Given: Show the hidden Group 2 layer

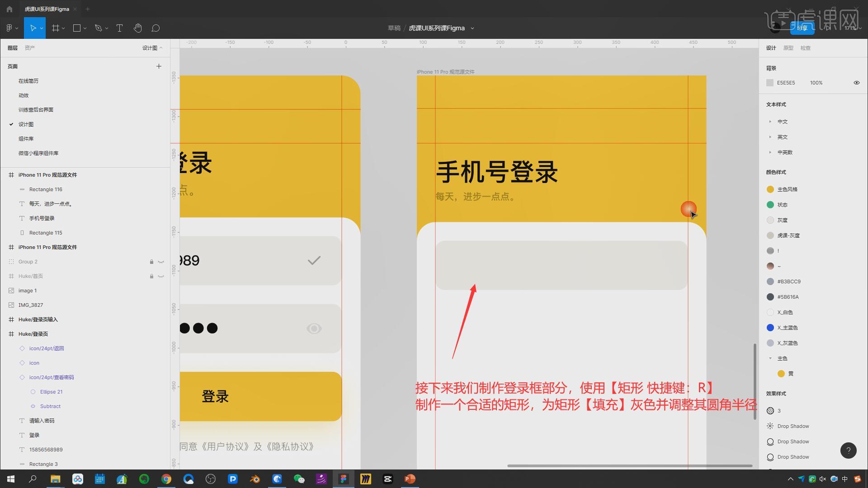Looking at the screenshot, I should coord(161,262).
